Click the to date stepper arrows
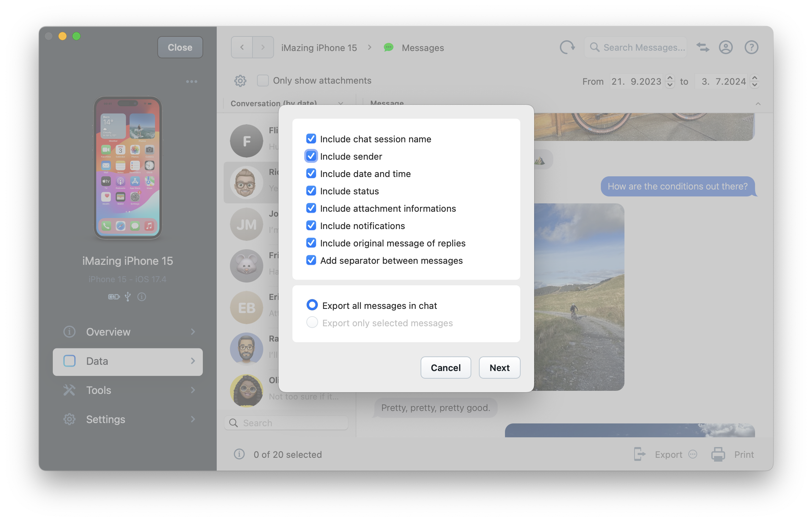 [755, 82]
